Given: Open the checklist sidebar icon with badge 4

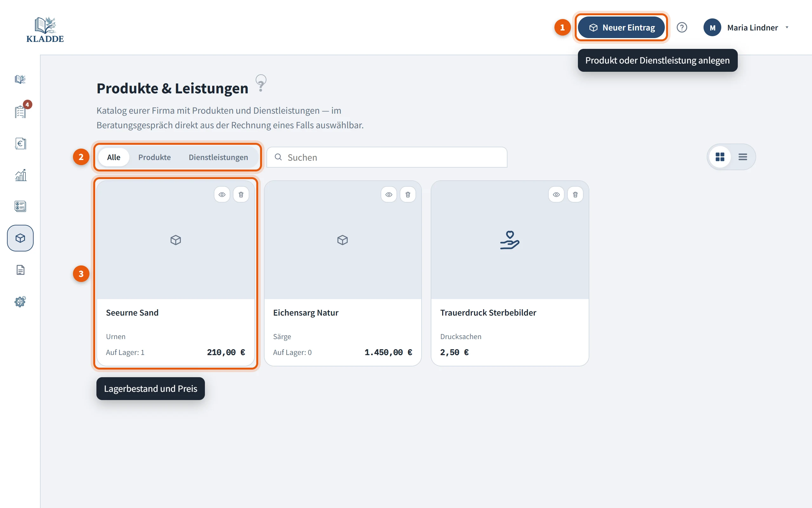Looking at the screenshot, I should (x=20, y=111).
